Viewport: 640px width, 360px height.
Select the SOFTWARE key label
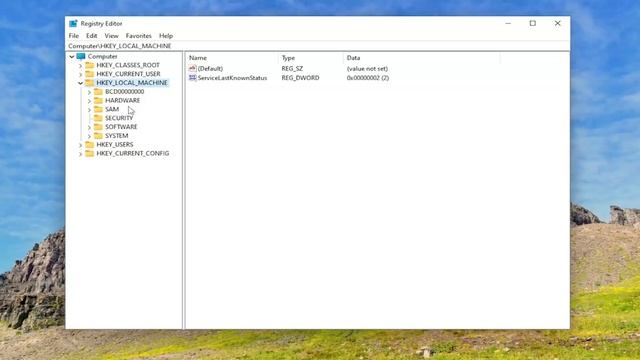pos(121,127)
